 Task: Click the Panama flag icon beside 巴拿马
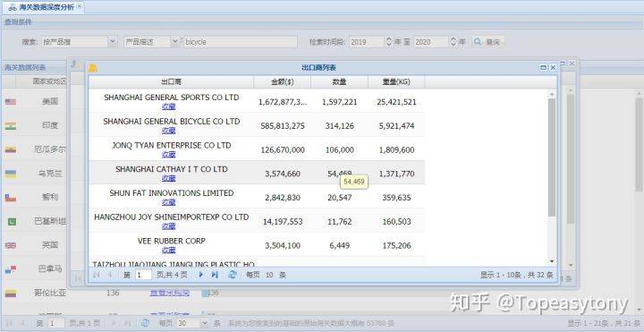click(x=11, y=269)
